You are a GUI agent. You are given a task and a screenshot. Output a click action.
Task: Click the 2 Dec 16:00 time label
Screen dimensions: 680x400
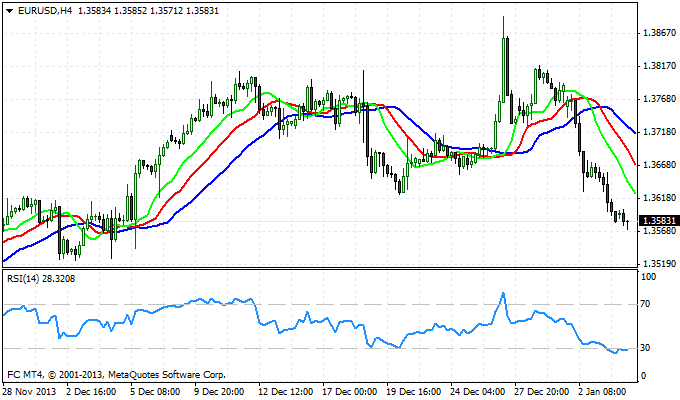[x=91, y=391]
